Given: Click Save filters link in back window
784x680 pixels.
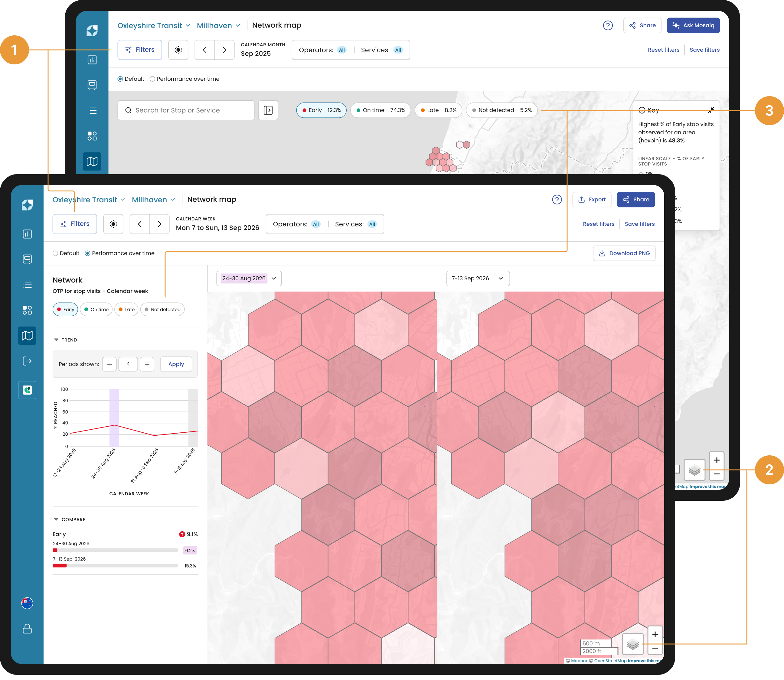Looking at the screenshot, I should click(704, 50).
